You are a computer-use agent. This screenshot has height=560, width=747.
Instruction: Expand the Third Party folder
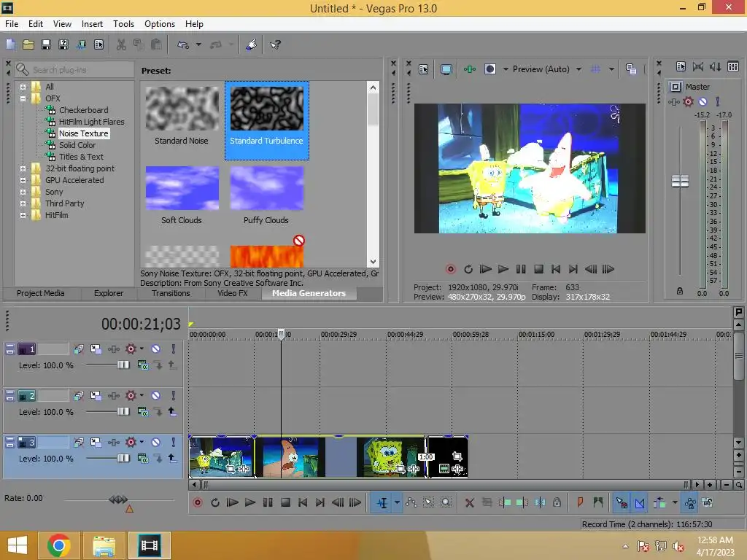(x=23, y=204)
